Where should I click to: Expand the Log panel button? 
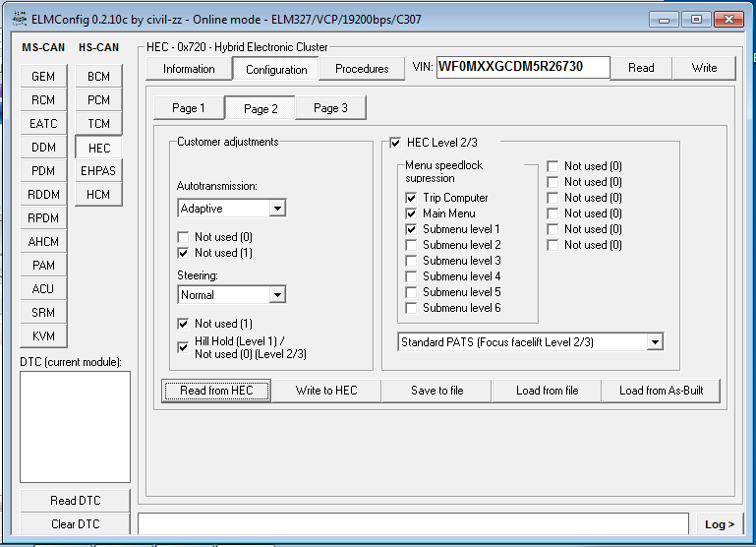719,524
